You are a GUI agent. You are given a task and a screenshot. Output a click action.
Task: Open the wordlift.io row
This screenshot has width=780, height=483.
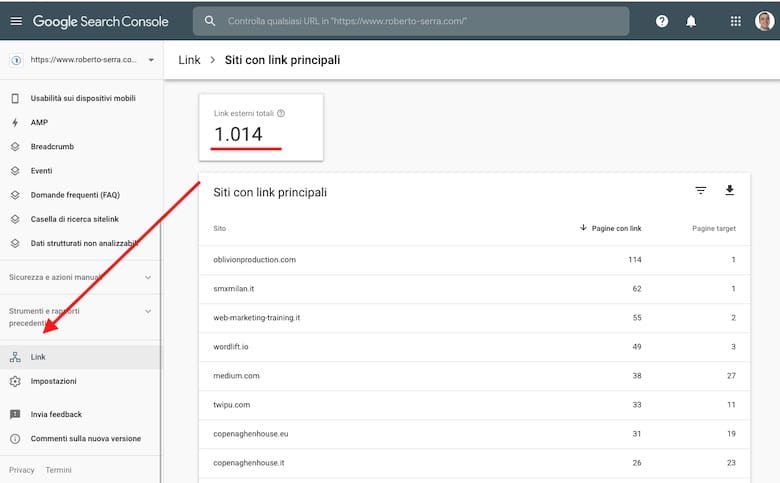tap(475, 347)
